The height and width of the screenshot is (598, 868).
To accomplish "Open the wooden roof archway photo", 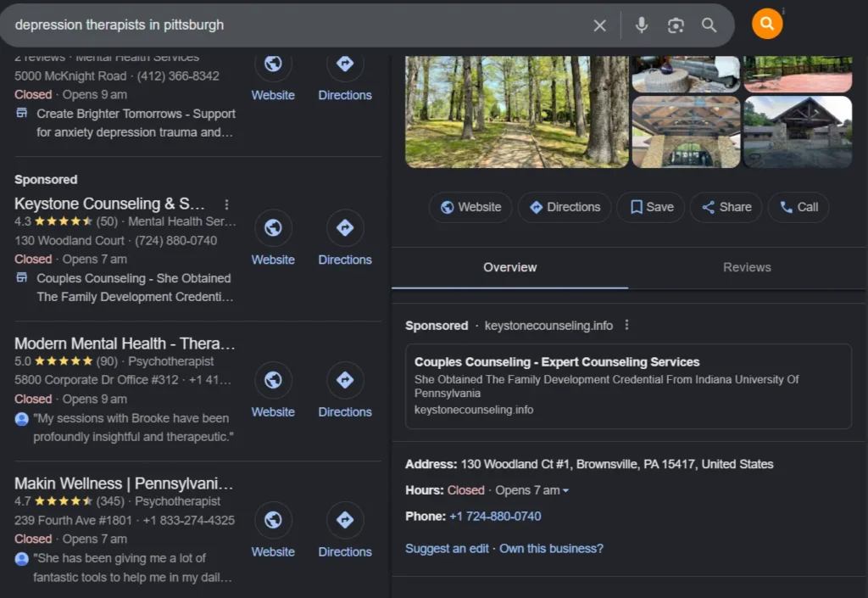I will coord(686,131).
